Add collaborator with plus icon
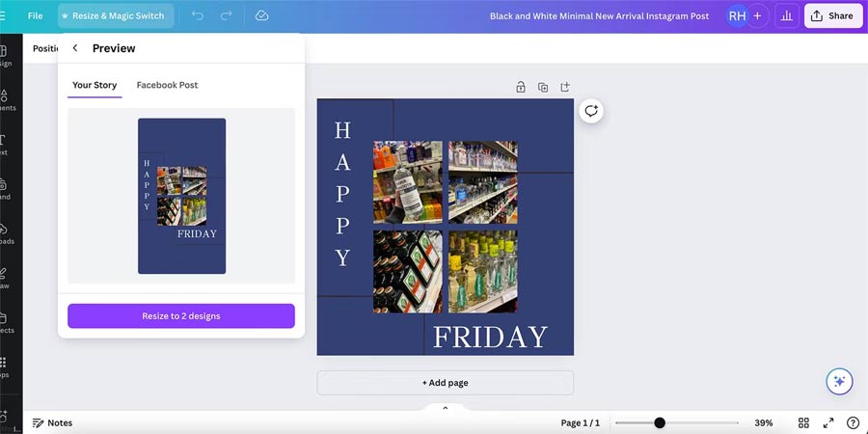The height and width of the screenshot is (434, 868). (757, 16)
